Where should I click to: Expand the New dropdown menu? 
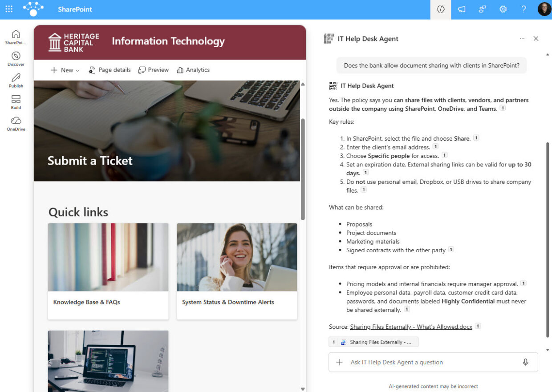click(65, 70)
